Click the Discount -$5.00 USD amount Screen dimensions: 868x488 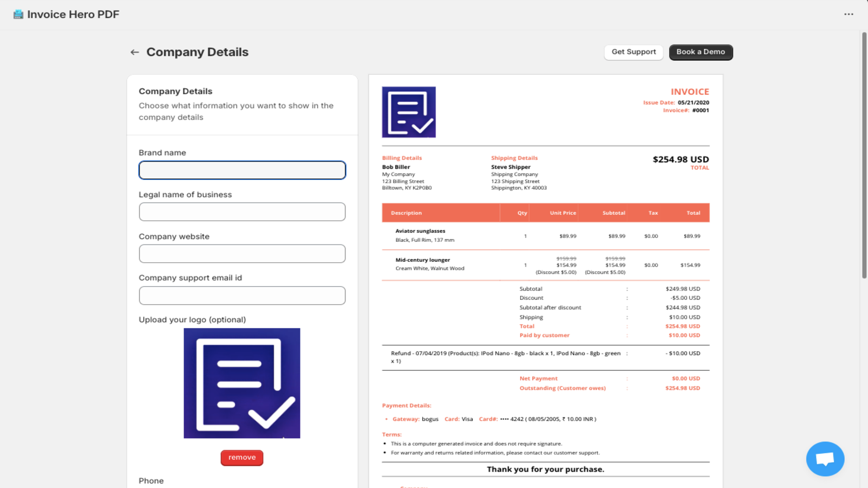tap(685, 298)
